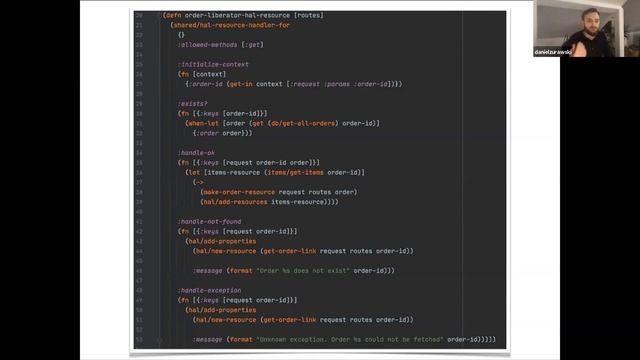
Task: Click the when-let form
Action: 204,123
